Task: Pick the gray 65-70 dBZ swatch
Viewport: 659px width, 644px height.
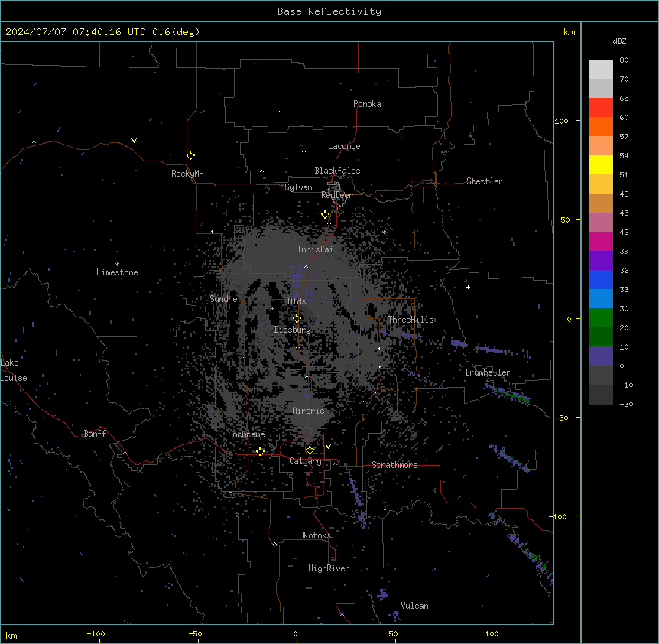Action: click(601, 88)
